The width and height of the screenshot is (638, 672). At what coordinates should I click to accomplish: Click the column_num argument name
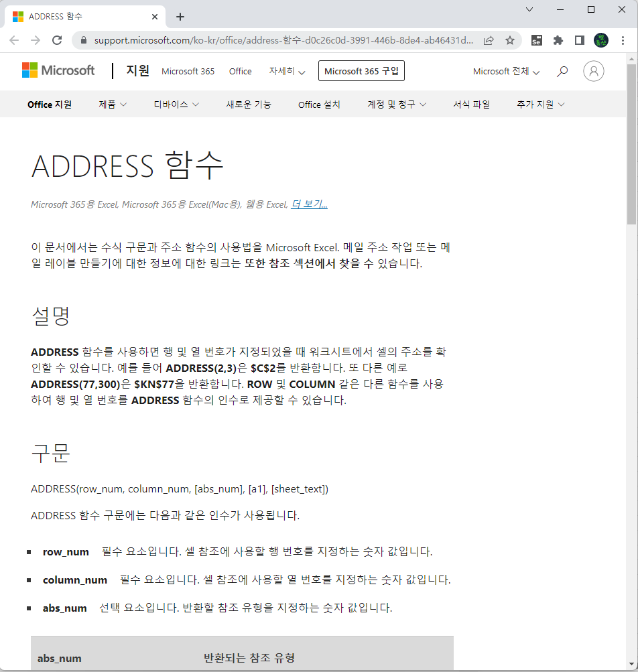pyautogui.click(x=74, y=580)
